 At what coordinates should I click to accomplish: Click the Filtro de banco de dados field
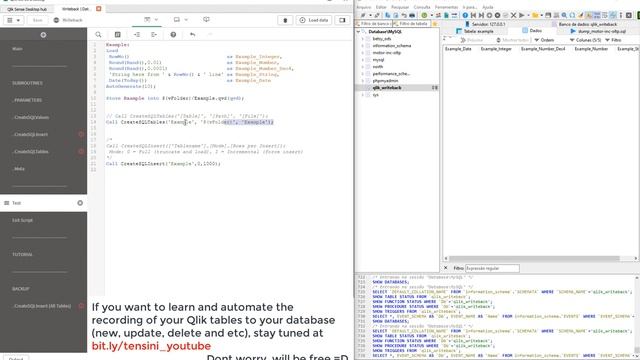point(373,24)
